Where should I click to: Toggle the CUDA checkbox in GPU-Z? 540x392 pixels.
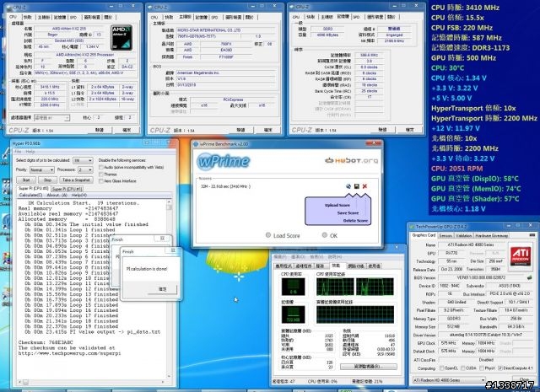463,368
